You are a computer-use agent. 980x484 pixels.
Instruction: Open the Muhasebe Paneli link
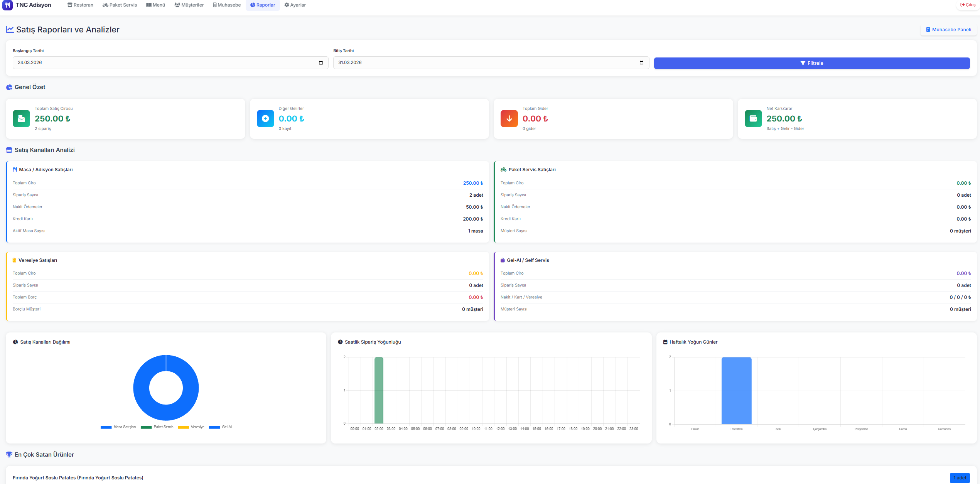click(948, 30)
